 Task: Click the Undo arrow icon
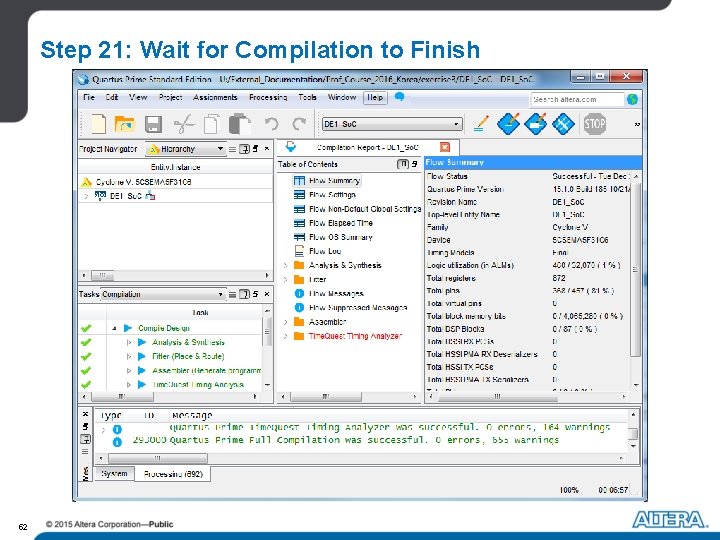(x=271, y=124)
